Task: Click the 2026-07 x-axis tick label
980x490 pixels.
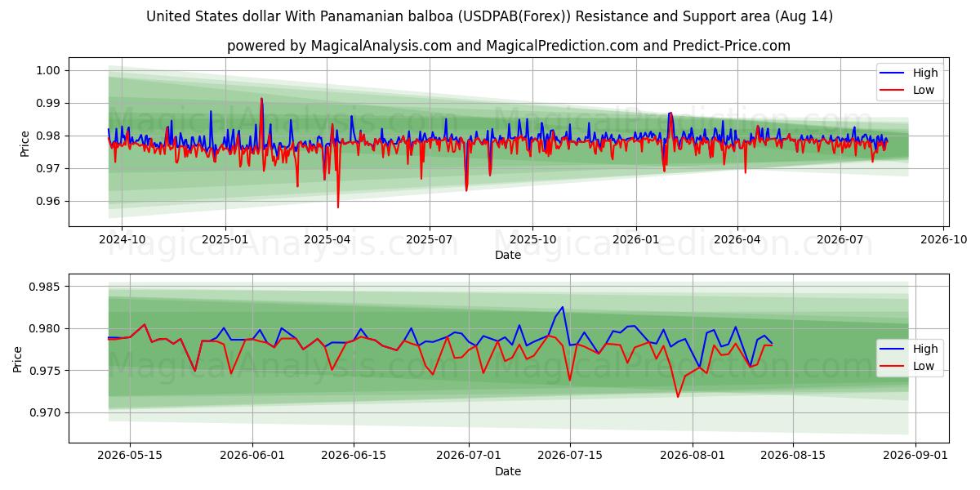Action: tap(840, 240)
